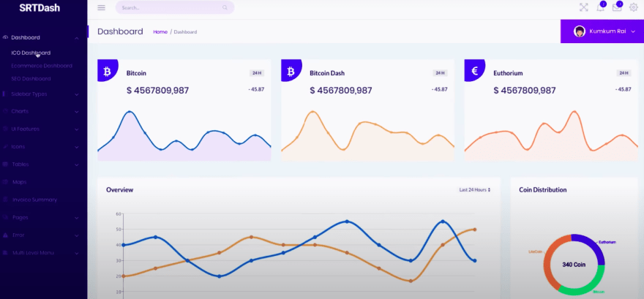
Task: Click the Bitcoin card coin icon
Action: point(107,72)
